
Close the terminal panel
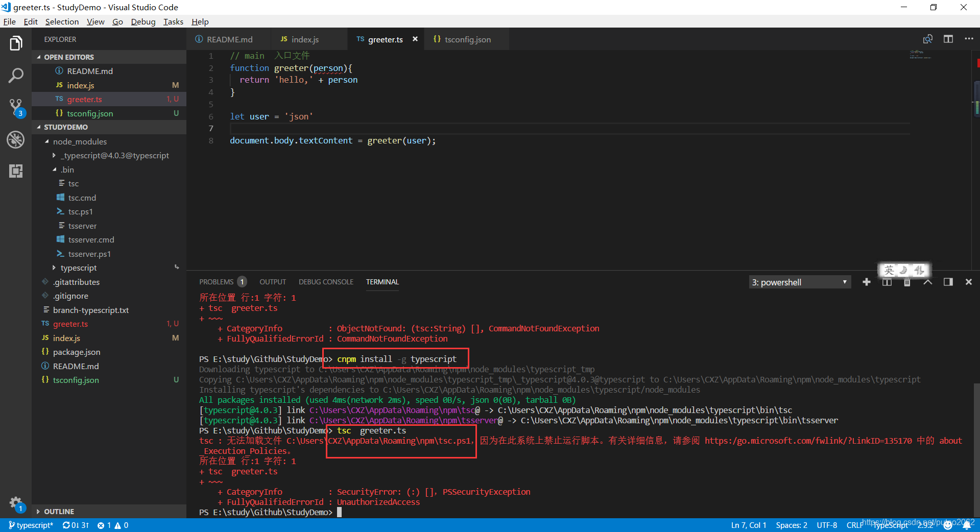(x=969, y=282)
